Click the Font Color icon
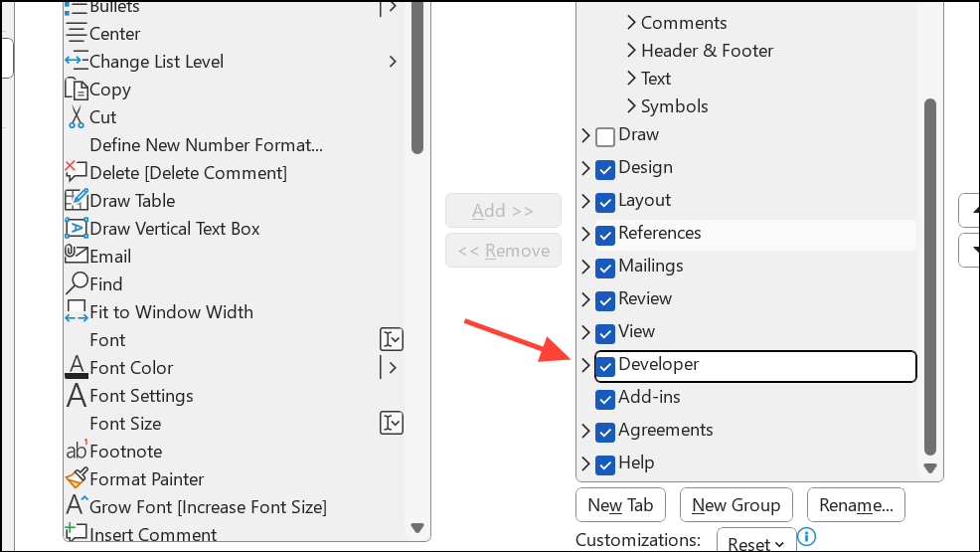This screenshot has width=980, height=552. tap(77, 368)
